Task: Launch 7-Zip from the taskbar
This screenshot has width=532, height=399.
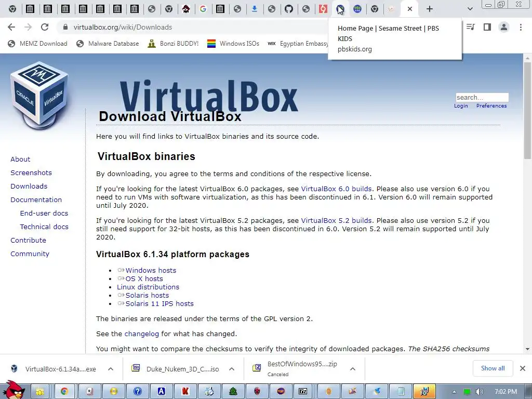Action: coord(303,392)
